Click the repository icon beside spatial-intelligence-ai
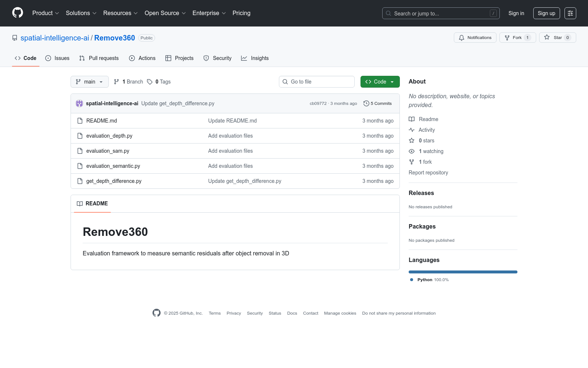The image size is (588, 368). tap(15, 38)
